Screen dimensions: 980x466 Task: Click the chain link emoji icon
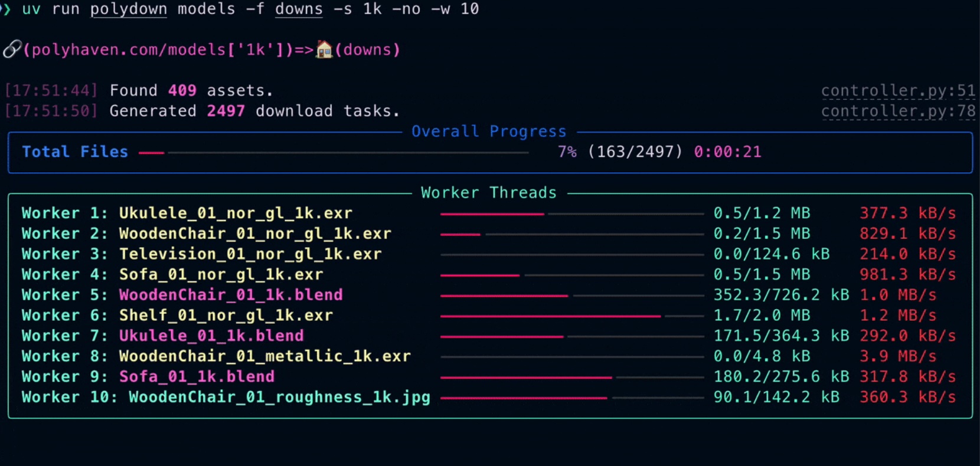click(12, 49)
